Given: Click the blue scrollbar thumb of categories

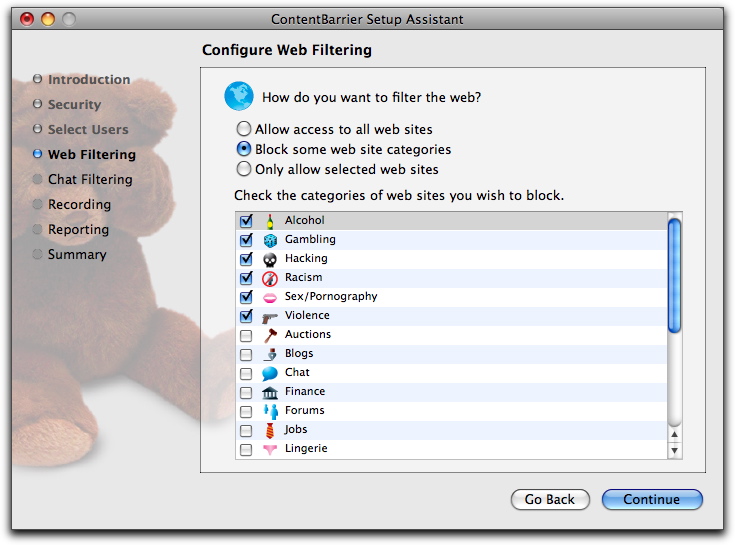Looking at the screenshot, I should pyautogui.click(x=675, y=276).
